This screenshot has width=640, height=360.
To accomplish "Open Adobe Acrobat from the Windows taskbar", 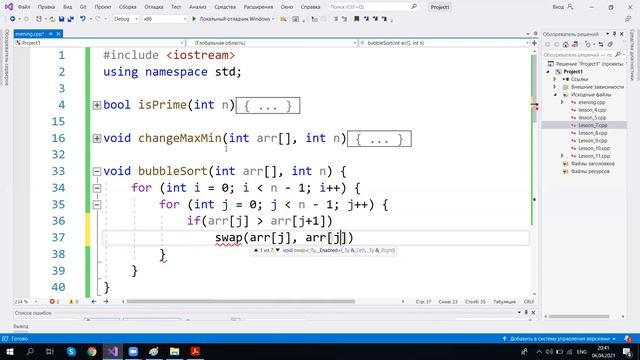I will point(195,351).
